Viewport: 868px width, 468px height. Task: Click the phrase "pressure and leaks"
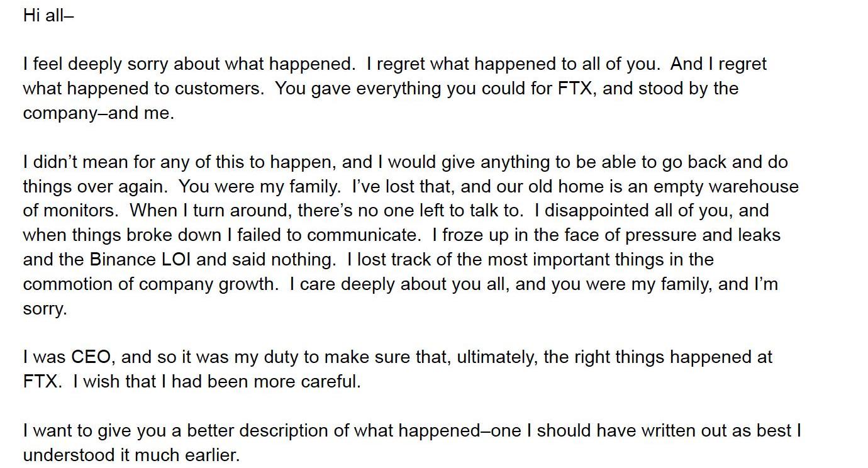click(x=700, y=235)
